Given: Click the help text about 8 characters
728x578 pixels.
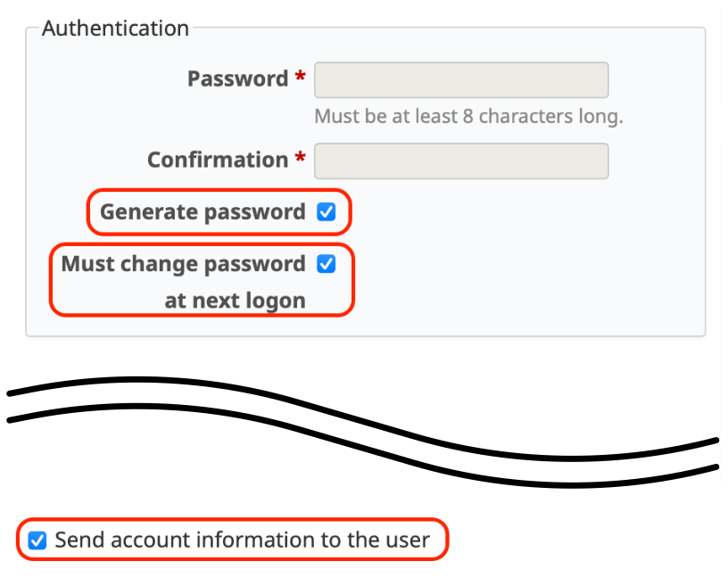Looking at the screenshot, I should pos(468,116).
